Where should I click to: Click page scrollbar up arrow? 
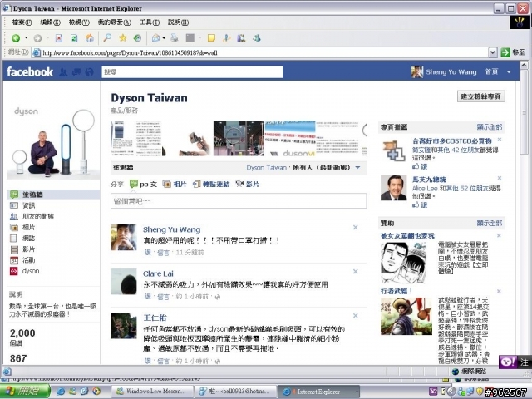[524, 65]
